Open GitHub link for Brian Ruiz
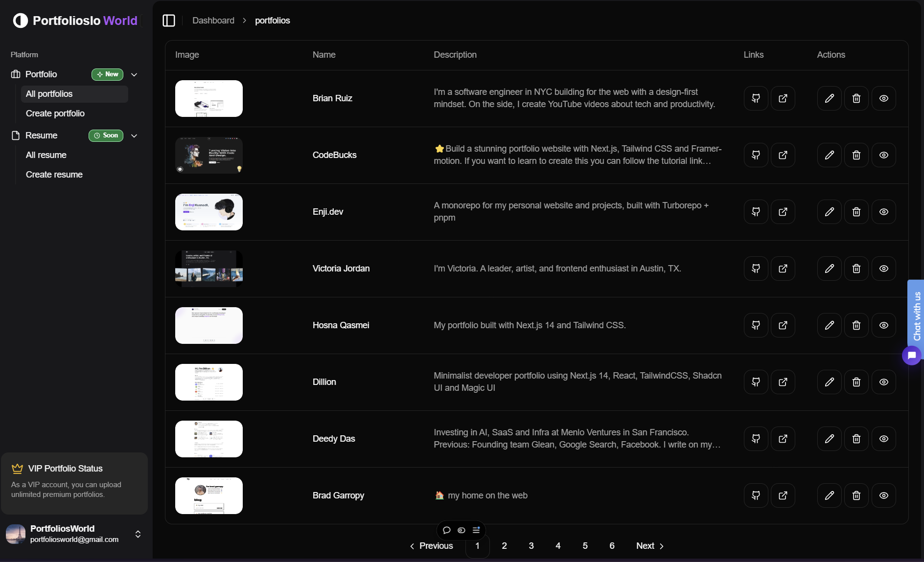The height and width of the screenshot is (562, 924). (756, 98)
